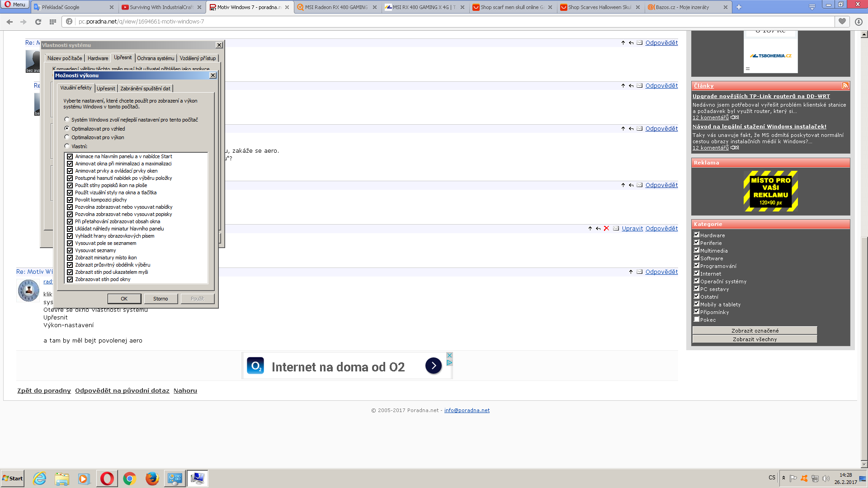Enable the Pokec category checkbox

pos(697,319)
